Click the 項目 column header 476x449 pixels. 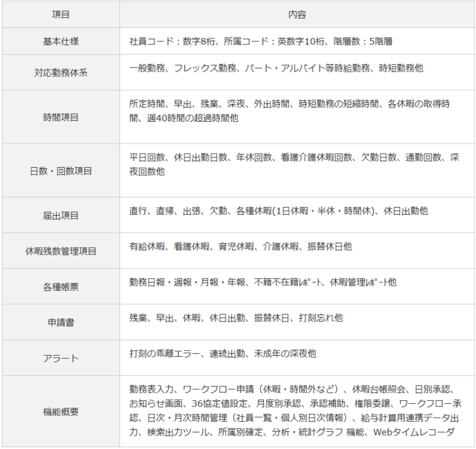[61, 14]
